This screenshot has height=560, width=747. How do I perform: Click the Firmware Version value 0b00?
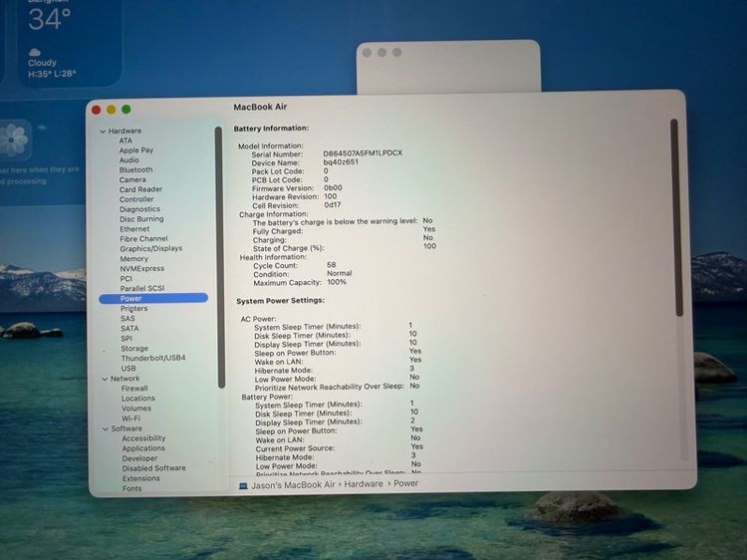click(x=333, y=187)
